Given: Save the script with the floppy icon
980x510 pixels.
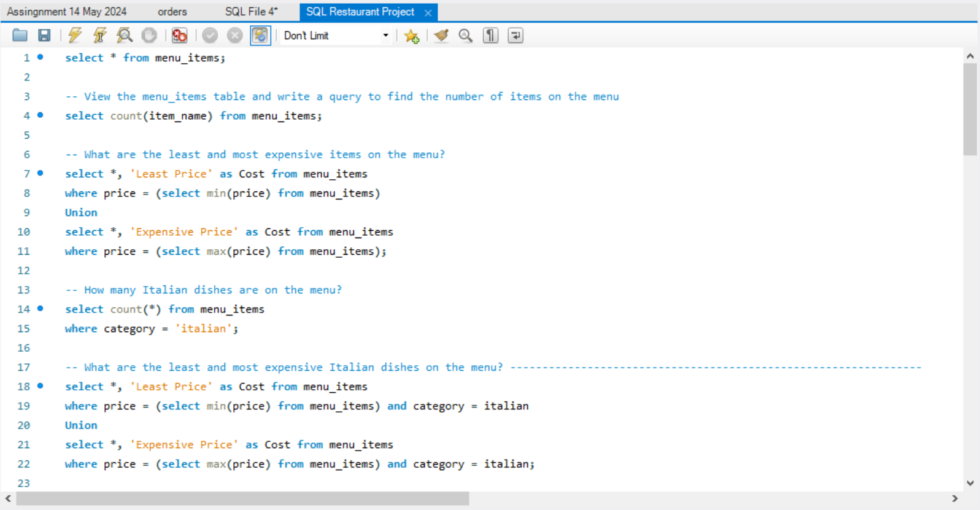Looking at the screenshot, I should 44,36.
